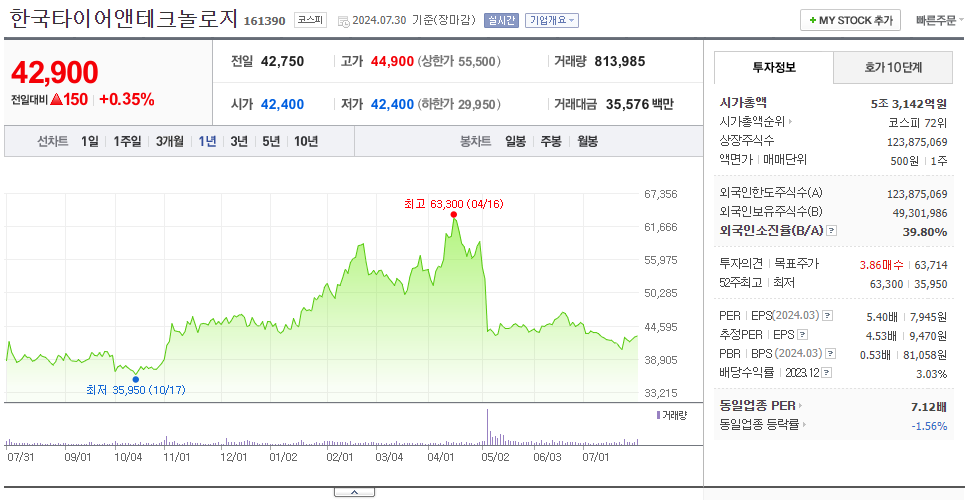
Task: Expand the 빠른주문 dropdown
Action: (940, 20)
